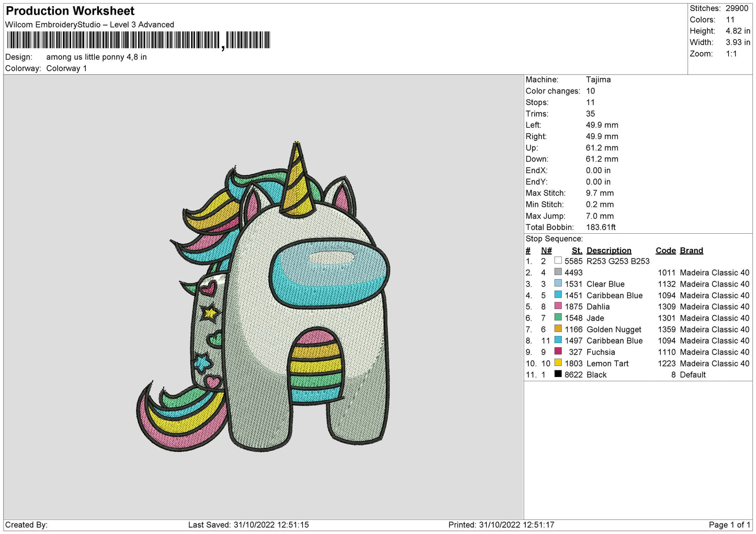Click the Dahlia pink color swatch
This screenshot has height=534, width=756.
point(558,306)
